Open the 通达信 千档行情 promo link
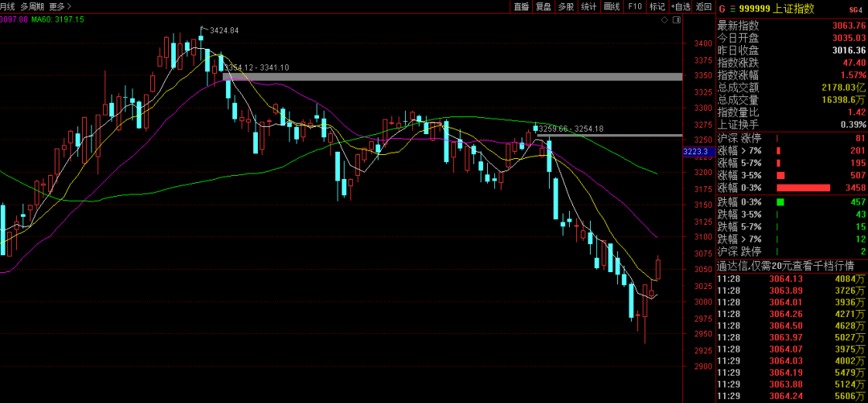The width and height of the screenshot is (868, 403). click(785, 266)
